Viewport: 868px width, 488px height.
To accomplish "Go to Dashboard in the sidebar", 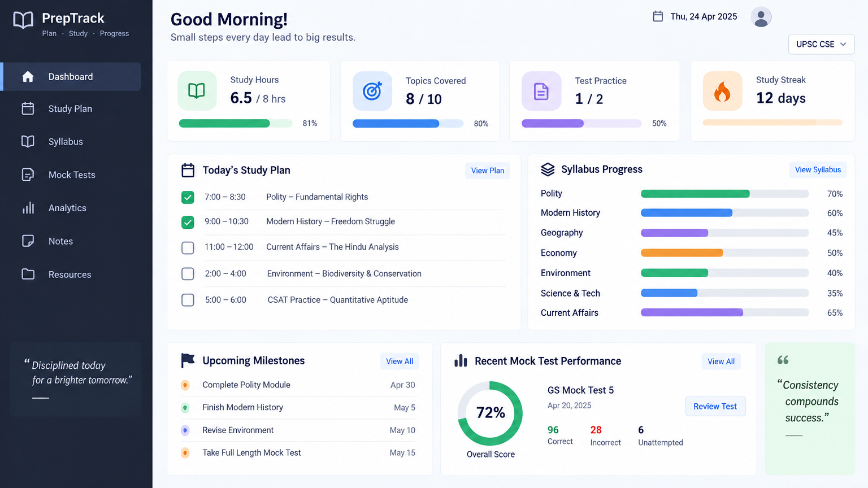I will tap(72, 76).
